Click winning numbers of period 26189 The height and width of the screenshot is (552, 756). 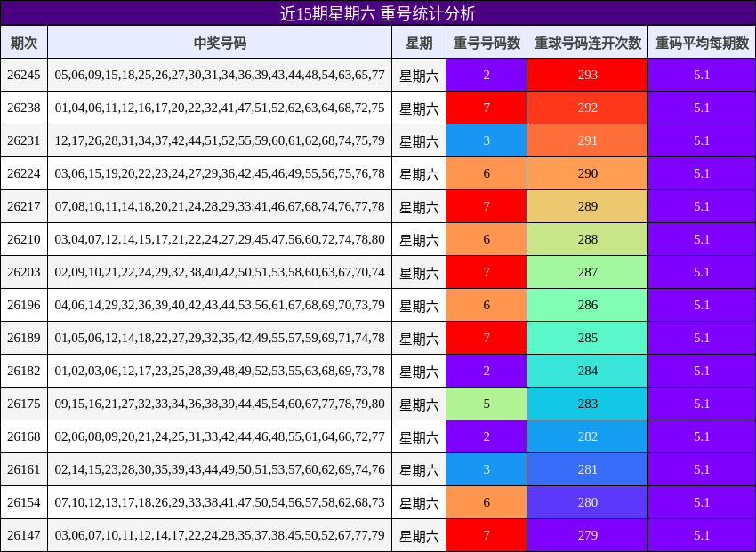220,338
